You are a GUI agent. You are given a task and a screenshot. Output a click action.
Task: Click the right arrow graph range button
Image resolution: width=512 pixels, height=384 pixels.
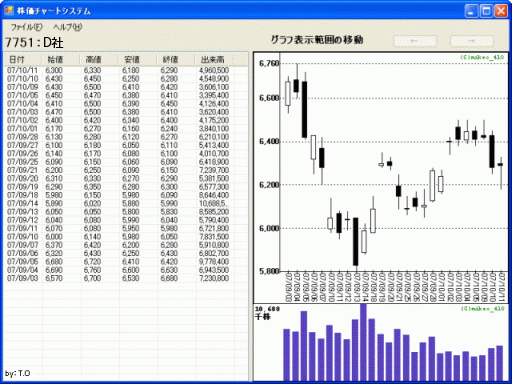[x=472, y=41]
